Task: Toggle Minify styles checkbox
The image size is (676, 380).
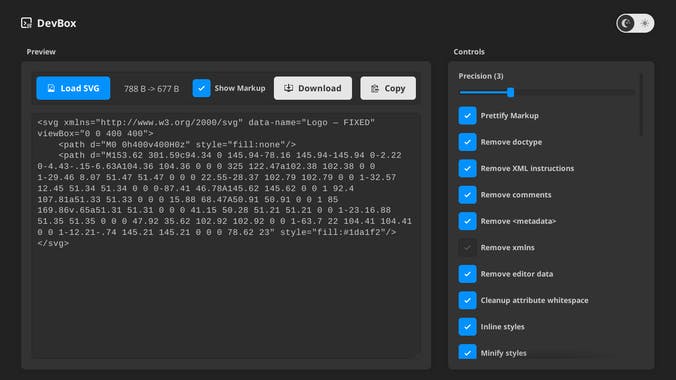Action: click(x=467, y=352)
